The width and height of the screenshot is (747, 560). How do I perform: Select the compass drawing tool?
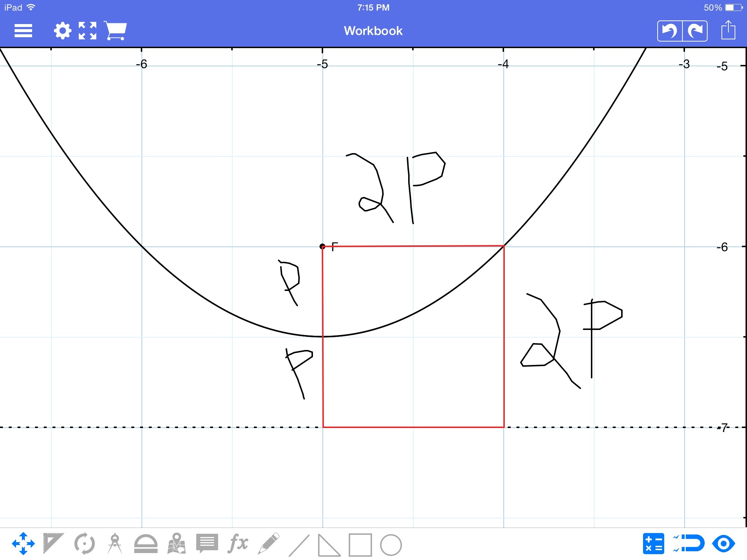tap(115, 544)
